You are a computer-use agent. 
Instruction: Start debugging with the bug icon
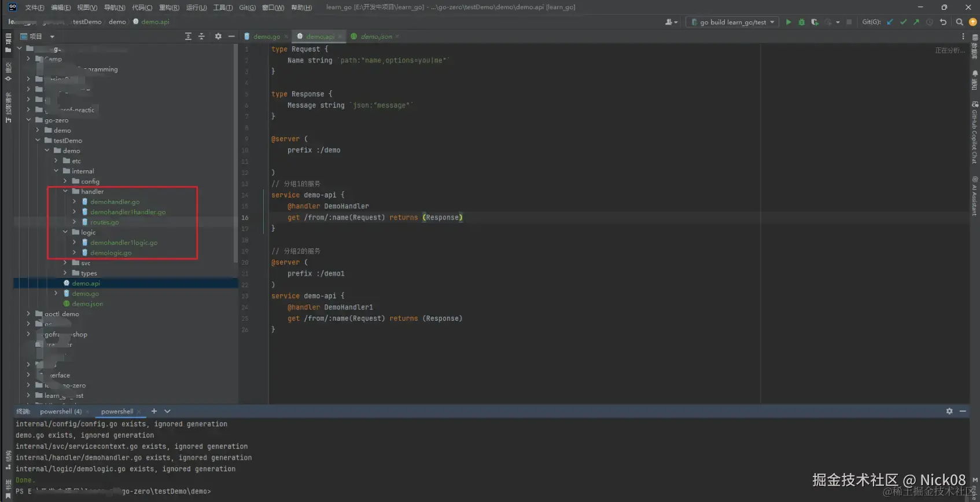pyautogui.click(x=801, y=22)
